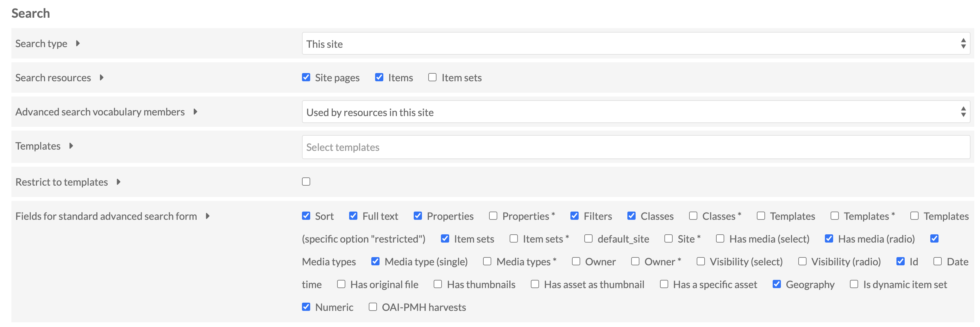The height and width of the screenshot is (327, 980).
Task: Check the Has original file checkbox
Action: pos(341,284)
